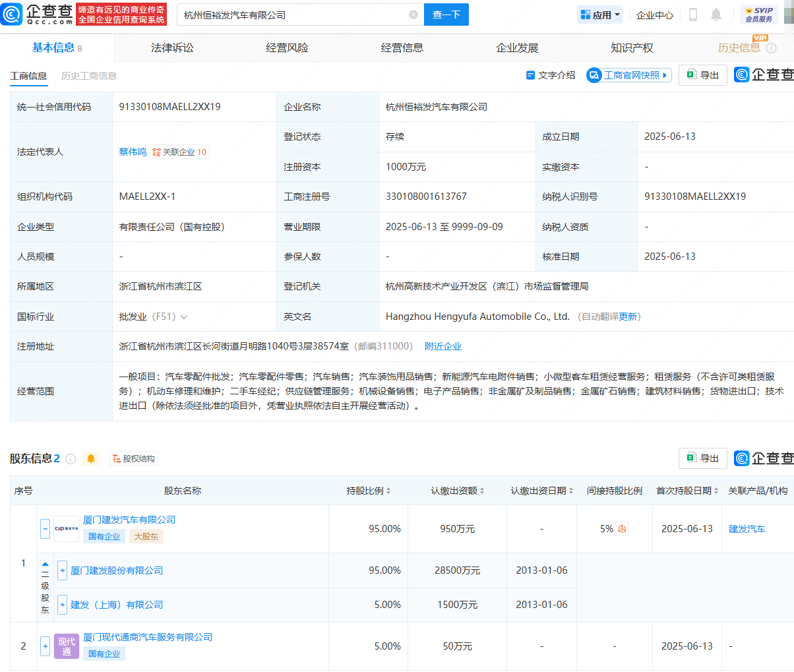Open 工商官网快照 button

click(x=629, y=75)
